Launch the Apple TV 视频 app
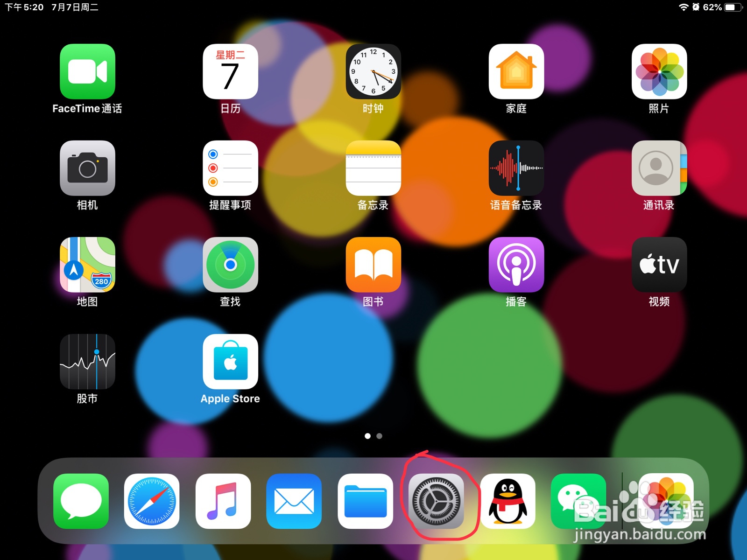 tap(659, 265)
